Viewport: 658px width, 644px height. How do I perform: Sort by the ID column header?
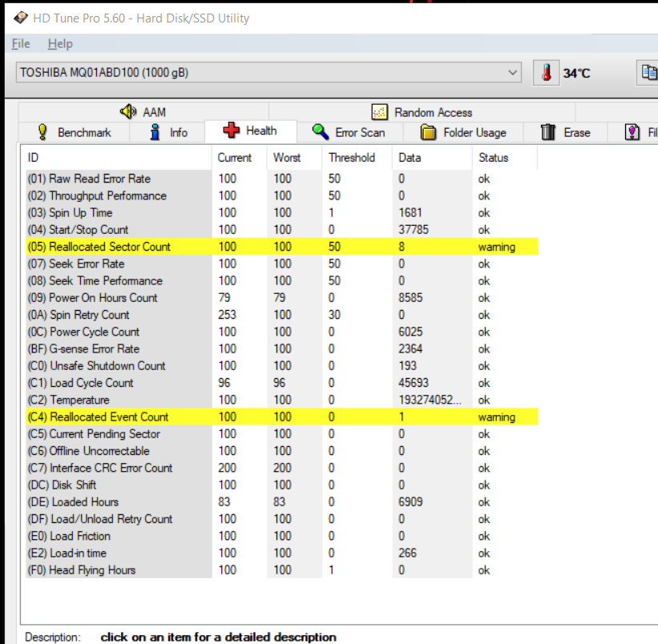116,158
